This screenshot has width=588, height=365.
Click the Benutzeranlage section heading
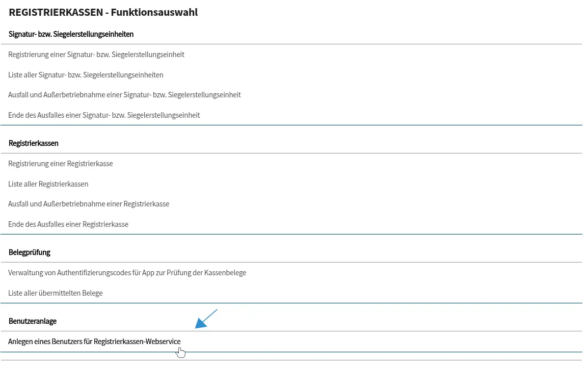33,321
